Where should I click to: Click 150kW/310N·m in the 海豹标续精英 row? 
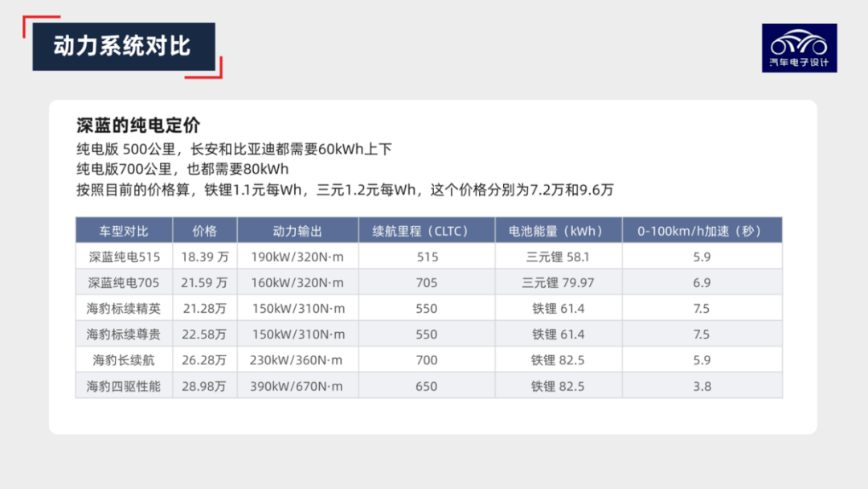pos(298,309)
